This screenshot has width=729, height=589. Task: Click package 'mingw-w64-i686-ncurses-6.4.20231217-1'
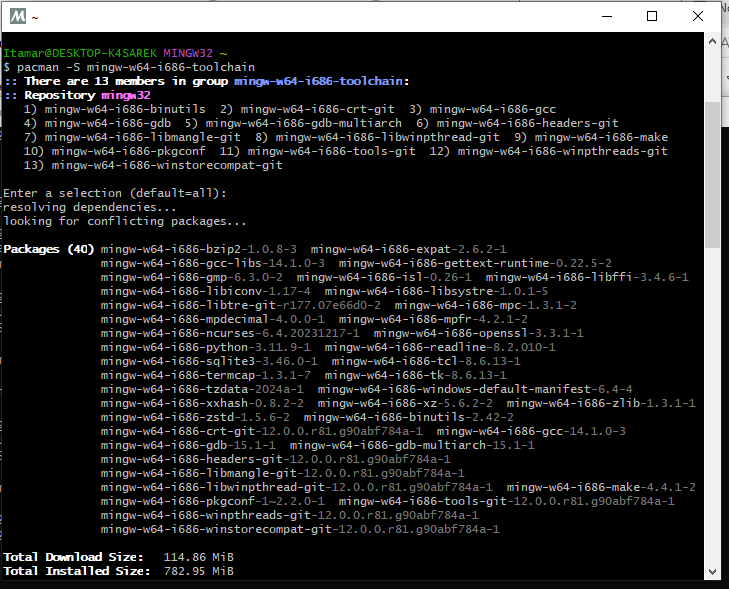(230, 333)
